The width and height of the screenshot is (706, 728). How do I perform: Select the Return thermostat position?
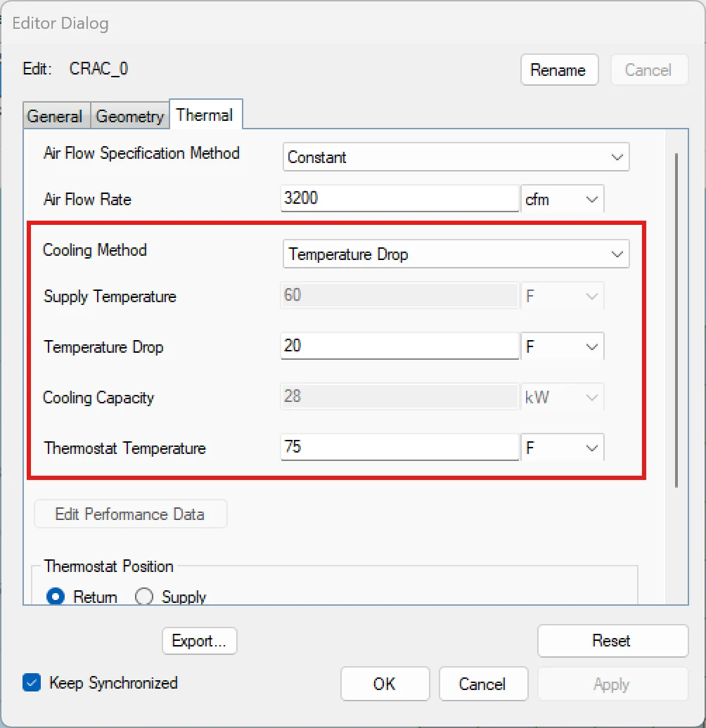[55, 596]
